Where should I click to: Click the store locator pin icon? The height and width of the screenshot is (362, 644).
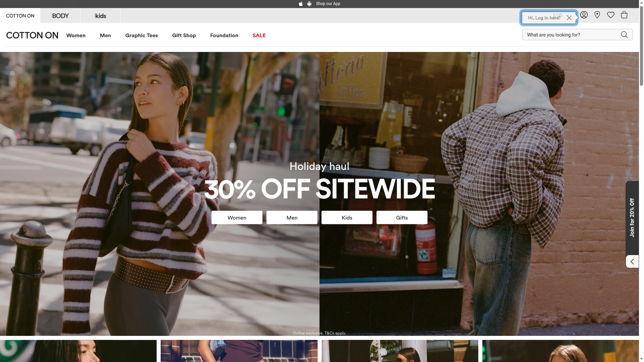[x=597, y=15]
